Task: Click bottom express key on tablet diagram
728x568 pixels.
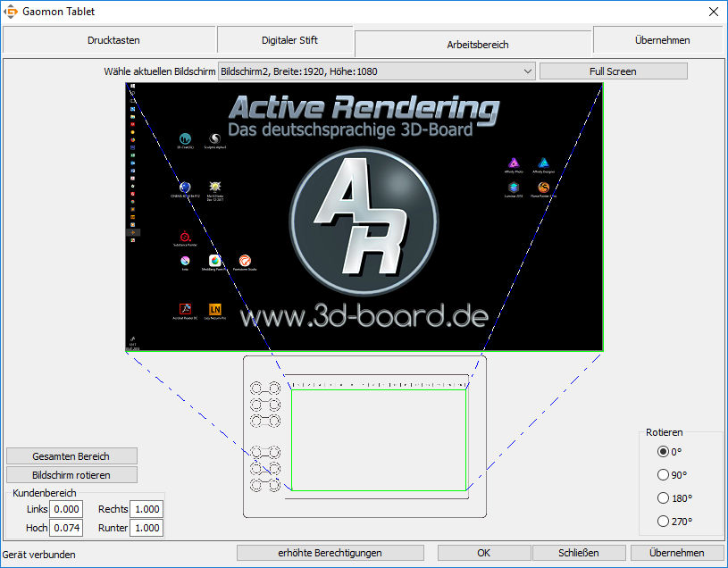Action: point(265,486)
